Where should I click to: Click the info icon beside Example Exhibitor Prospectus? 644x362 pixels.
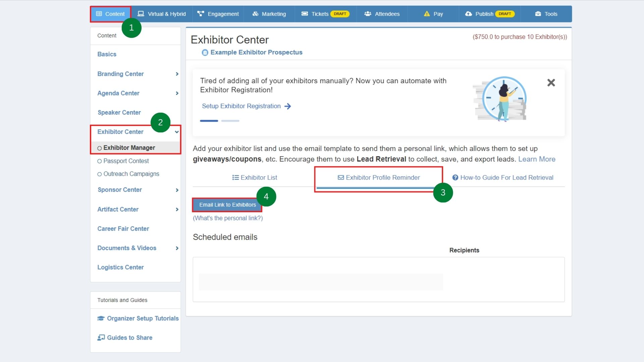(205, 52)
